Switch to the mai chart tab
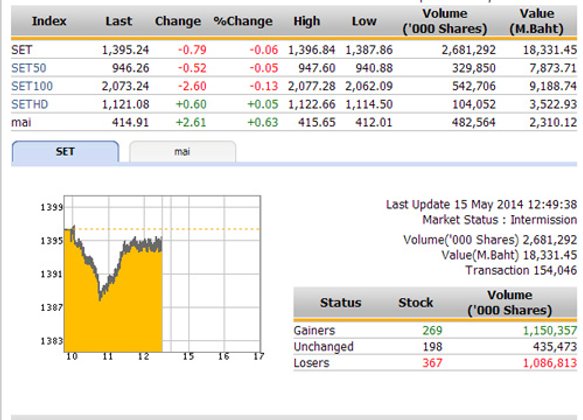Viewport: 583px width, 420px height. (x=182, y=152)
